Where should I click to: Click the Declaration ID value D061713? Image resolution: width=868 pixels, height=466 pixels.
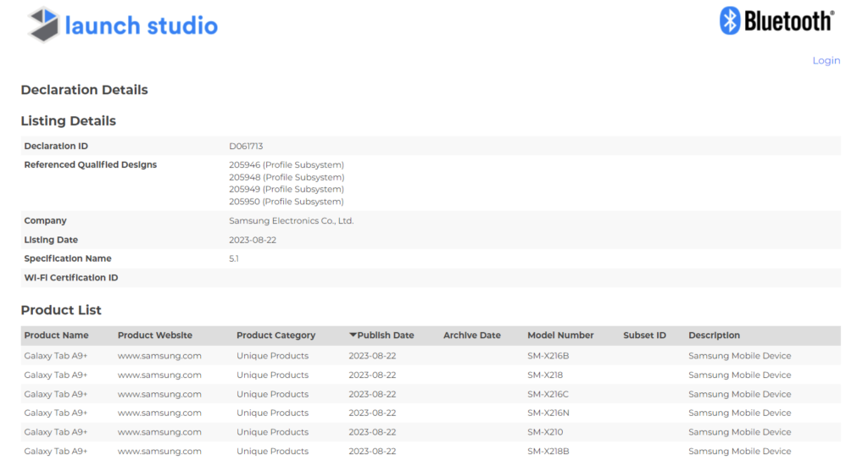(246, 146)
